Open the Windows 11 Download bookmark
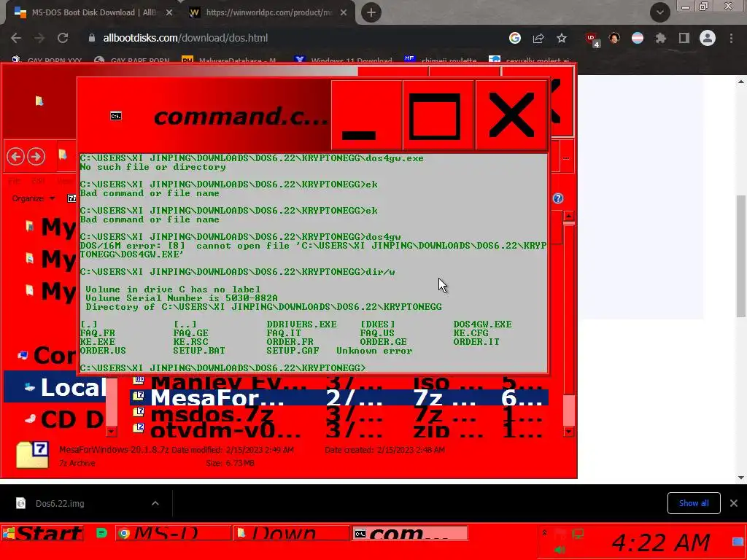747x560 pixels. click(x=344, y=60)
